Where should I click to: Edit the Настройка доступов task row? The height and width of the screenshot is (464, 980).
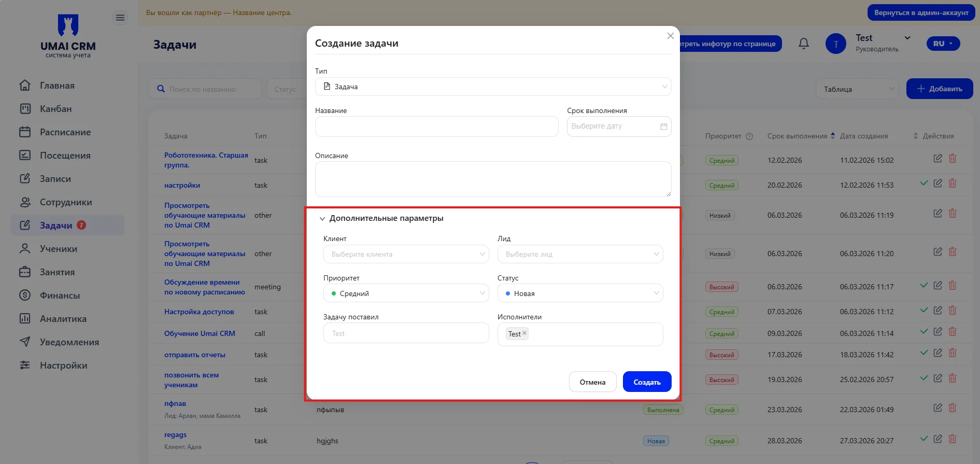938,311
